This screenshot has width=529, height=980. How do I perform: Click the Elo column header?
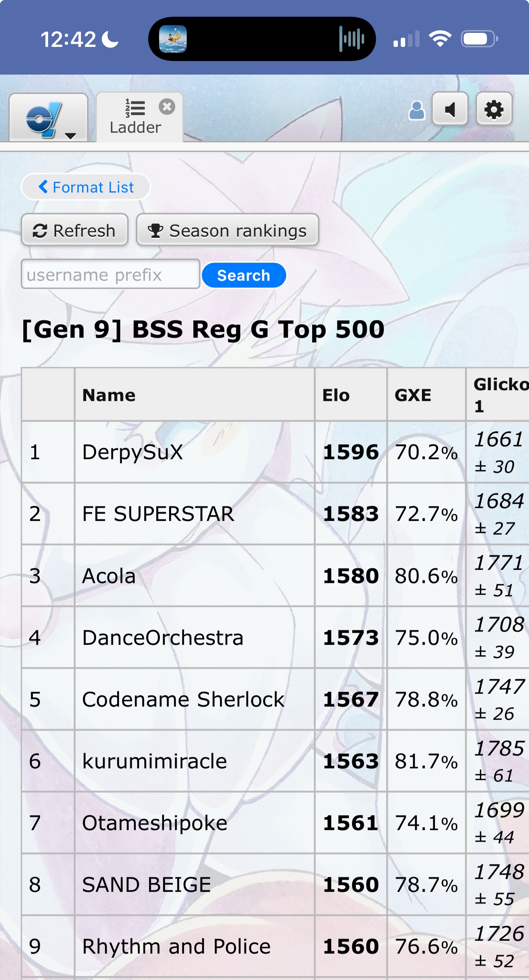click(336, 395)
